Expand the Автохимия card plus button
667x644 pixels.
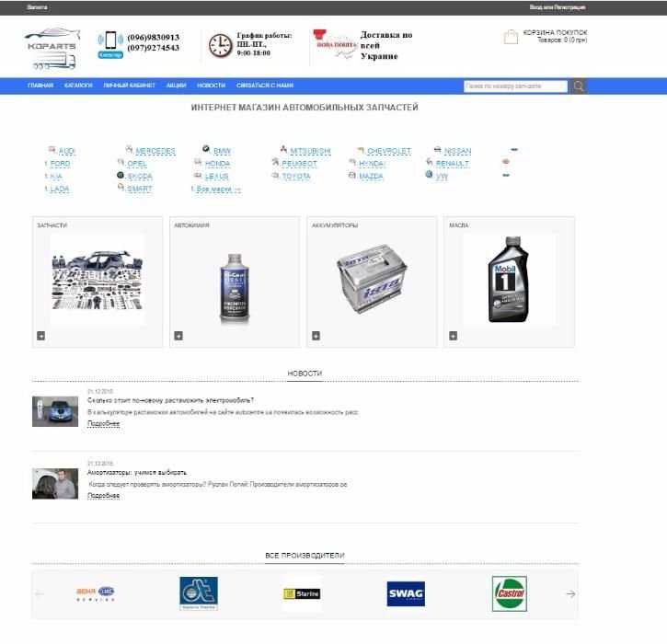pos(178,336)
